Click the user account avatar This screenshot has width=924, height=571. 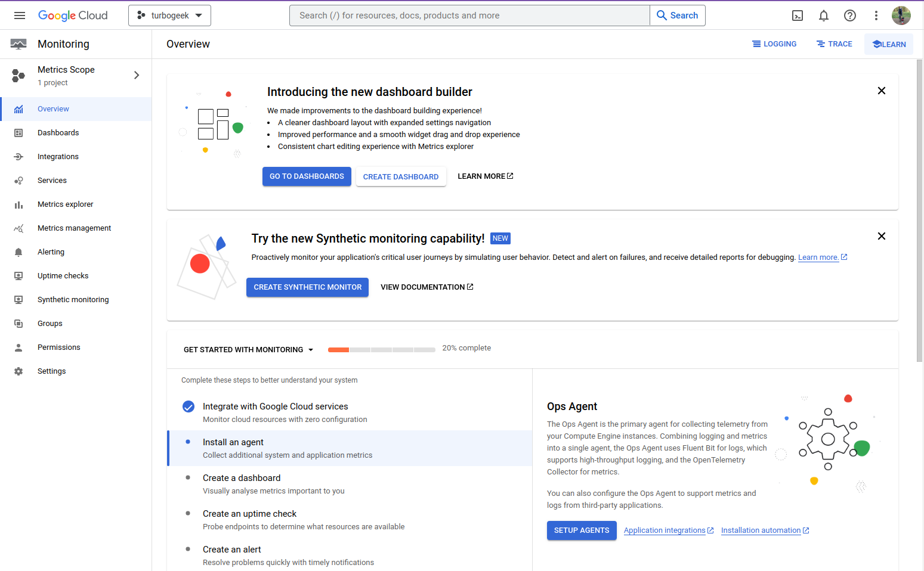[x=901, y=15]
